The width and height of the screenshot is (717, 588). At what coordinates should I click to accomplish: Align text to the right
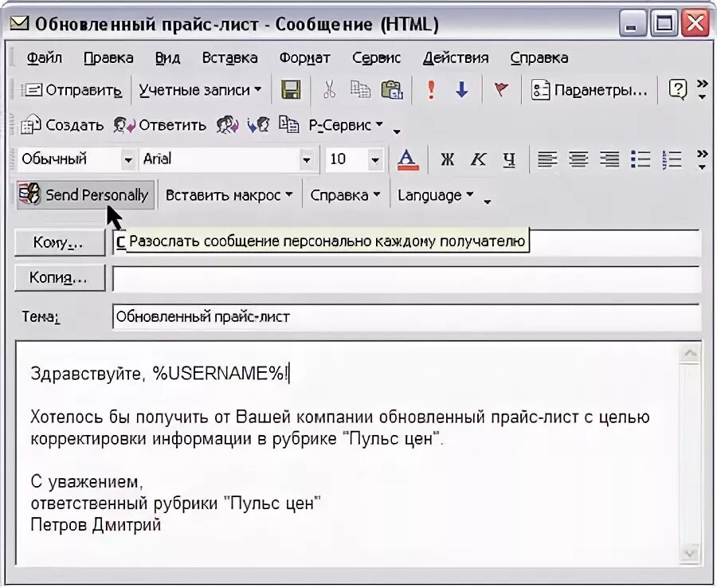609,159
